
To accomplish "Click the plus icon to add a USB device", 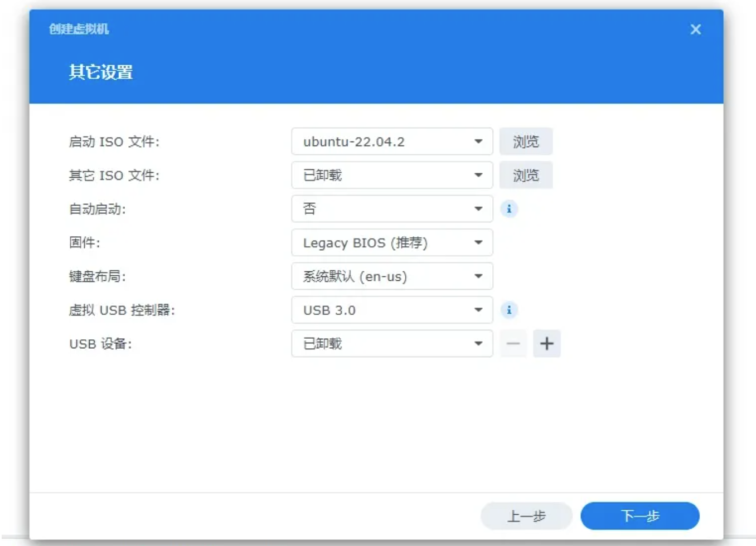I will click(547, 343).
